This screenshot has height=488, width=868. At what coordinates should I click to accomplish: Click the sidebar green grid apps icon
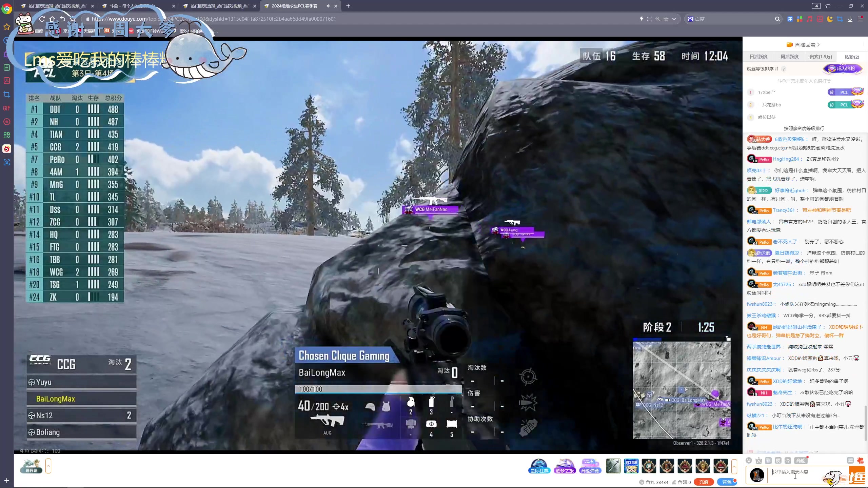click(x=7, y=135)
